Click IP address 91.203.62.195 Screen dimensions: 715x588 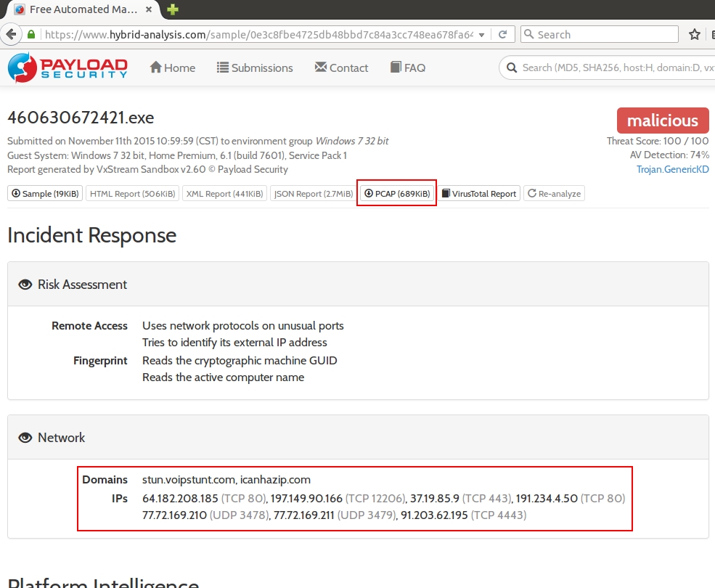pyautogui.click(x=434, y=515)
